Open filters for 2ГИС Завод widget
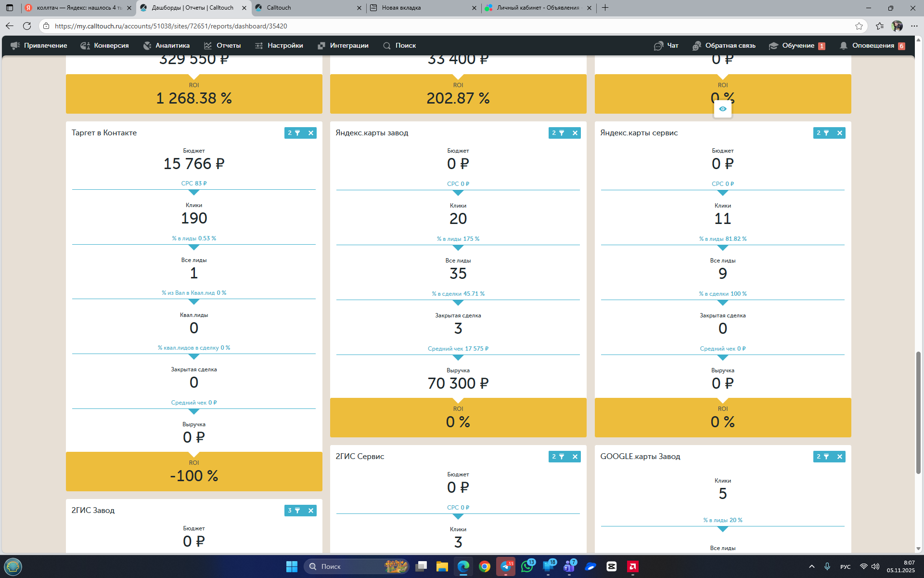 coord(294,511)
